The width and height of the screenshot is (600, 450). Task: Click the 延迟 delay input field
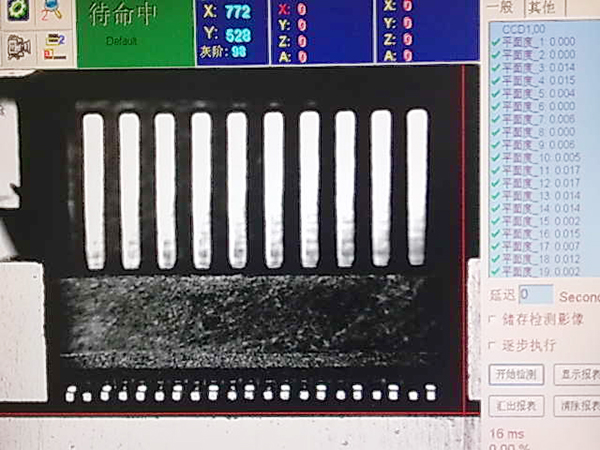point(536,295)
